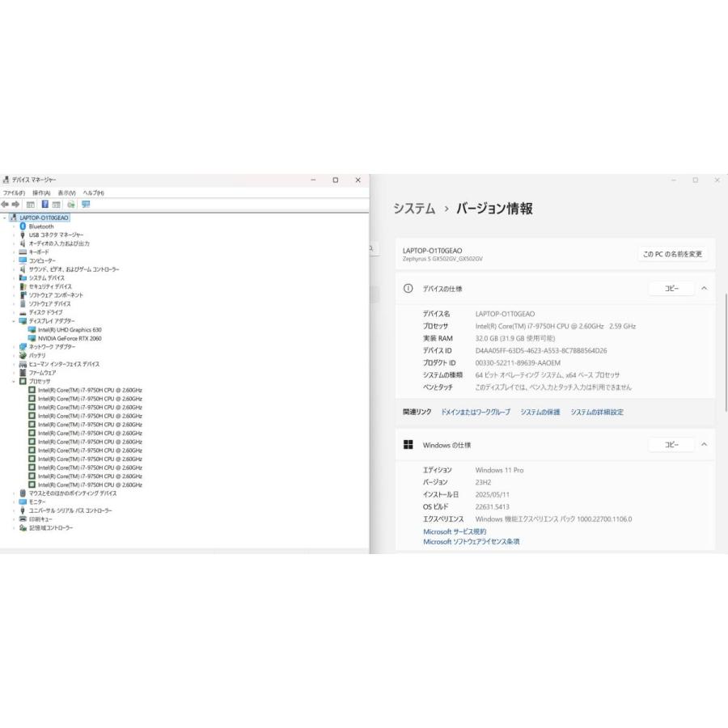Select the Bluetooth device icon
The height and width of the screenshot is (728, 728).
click(23, 226)
